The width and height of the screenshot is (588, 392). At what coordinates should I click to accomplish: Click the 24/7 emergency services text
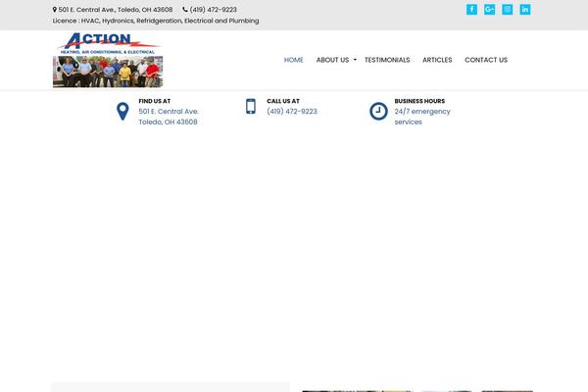[422, 117]
